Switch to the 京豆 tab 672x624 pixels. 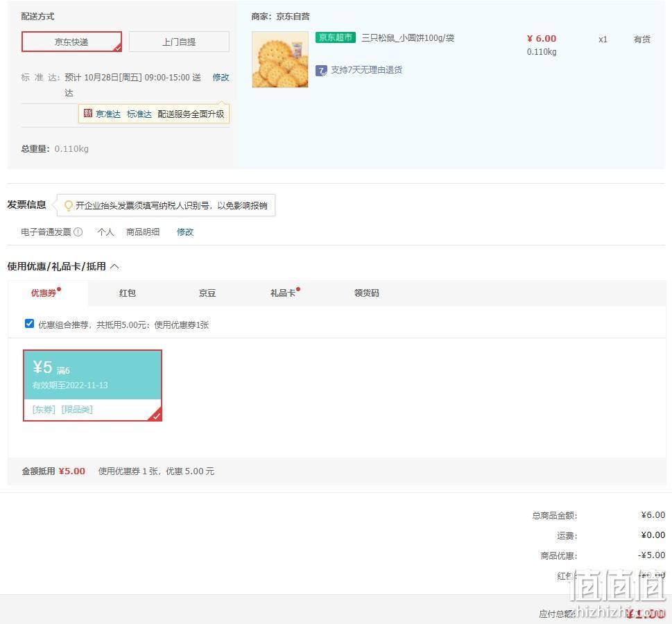[207, 293]
